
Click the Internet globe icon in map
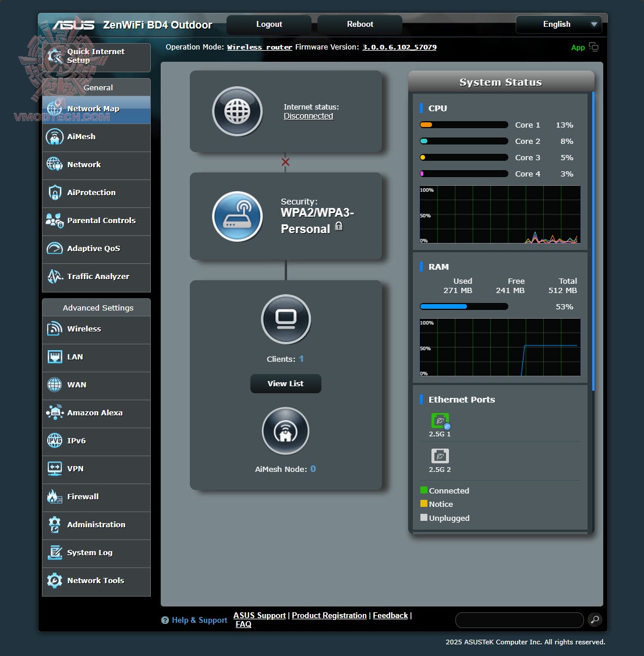[238, 111]
